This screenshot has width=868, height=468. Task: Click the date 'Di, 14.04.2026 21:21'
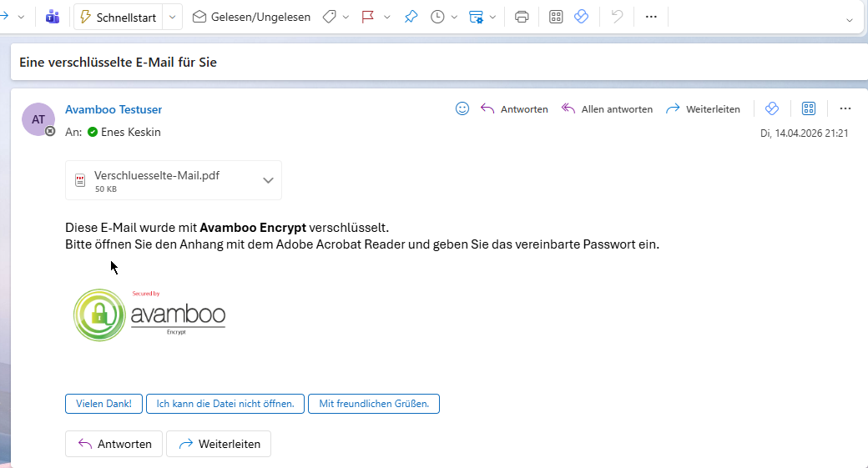point(804,133)
